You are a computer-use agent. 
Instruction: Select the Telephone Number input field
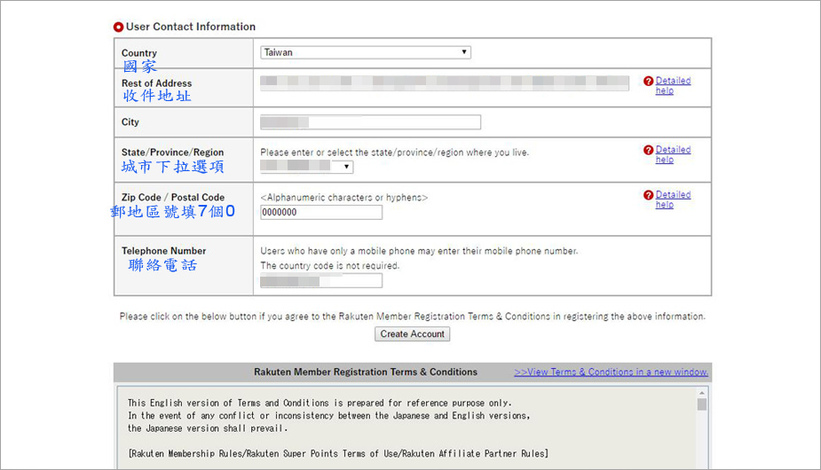[320, 282]
